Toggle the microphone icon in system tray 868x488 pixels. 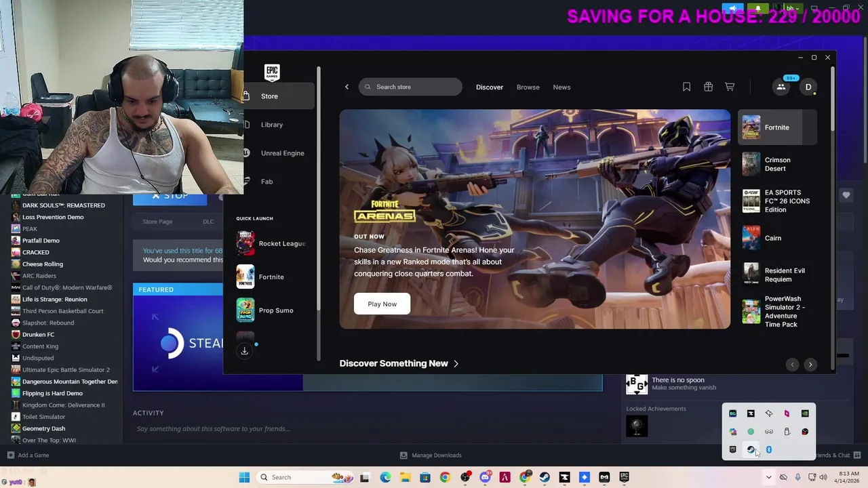coord(797,477)
